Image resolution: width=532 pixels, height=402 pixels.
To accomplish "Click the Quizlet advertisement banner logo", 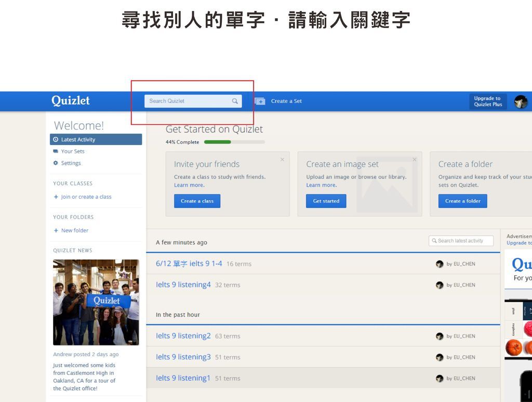I will point(522,265).
